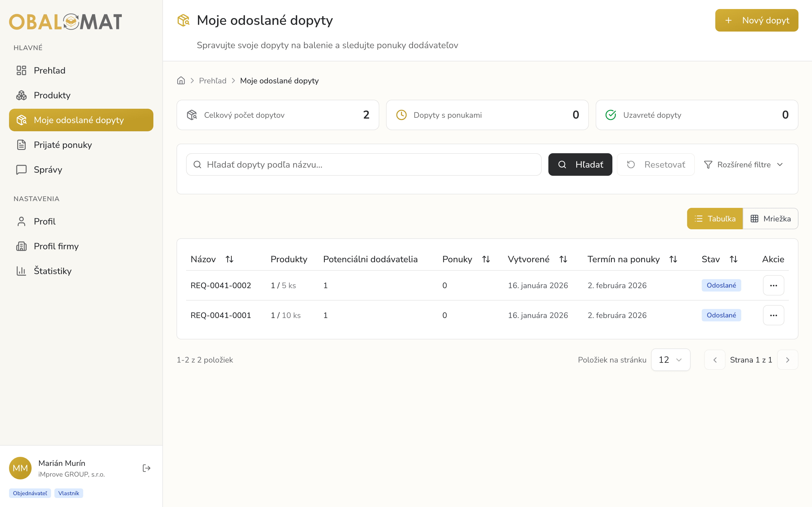Sort the table by the Názov column

coord(230,259)
